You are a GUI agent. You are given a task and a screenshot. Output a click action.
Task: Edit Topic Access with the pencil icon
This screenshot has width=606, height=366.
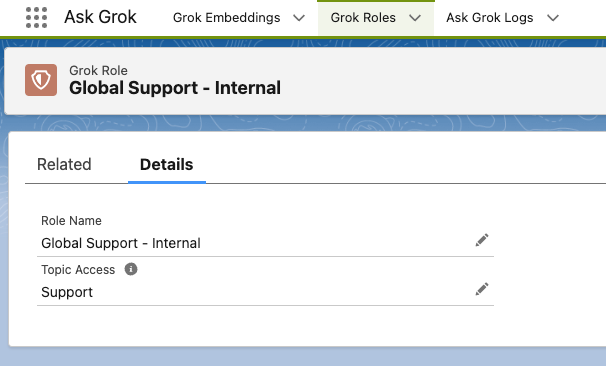coord(482,289)
